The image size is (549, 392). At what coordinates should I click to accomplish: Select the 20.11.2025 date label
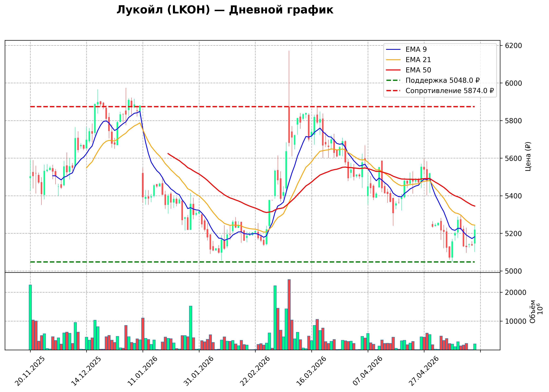click(30, 371)
